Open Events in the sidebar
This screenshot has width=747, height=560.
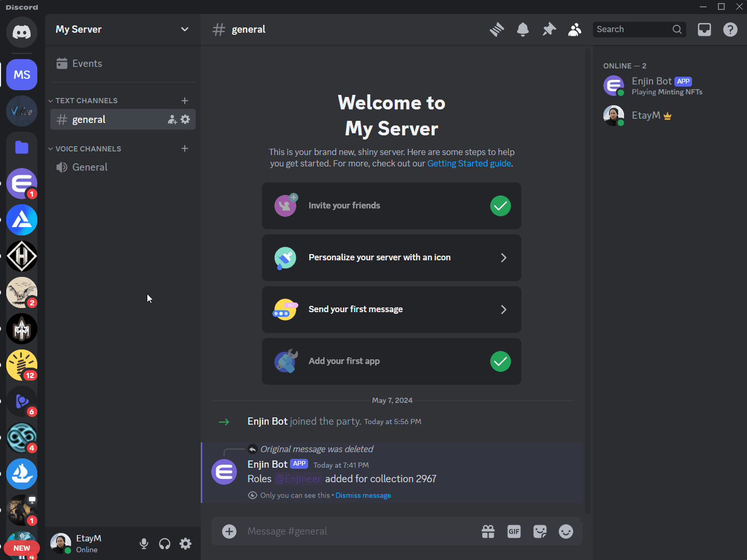(122, 63)
